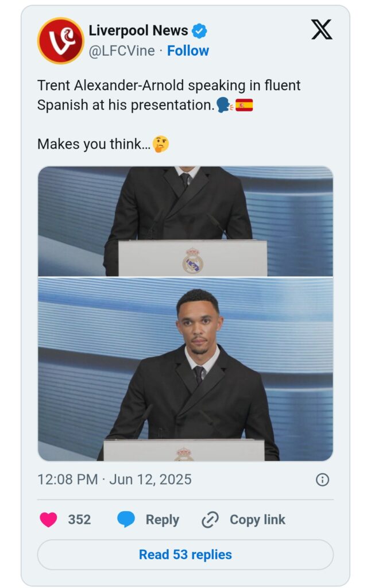Click the Reply text label
This screenshot has width=371, height=588.
(163, 520)
